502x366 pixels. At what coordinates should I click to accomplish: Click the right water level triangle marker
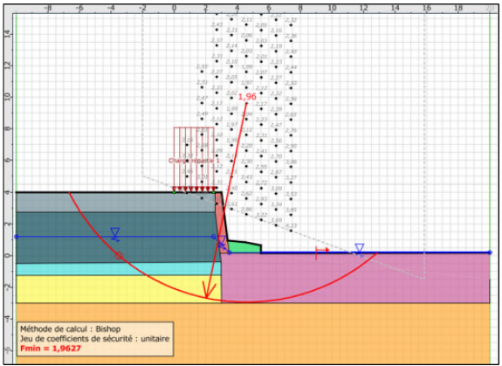coord(359,249)
